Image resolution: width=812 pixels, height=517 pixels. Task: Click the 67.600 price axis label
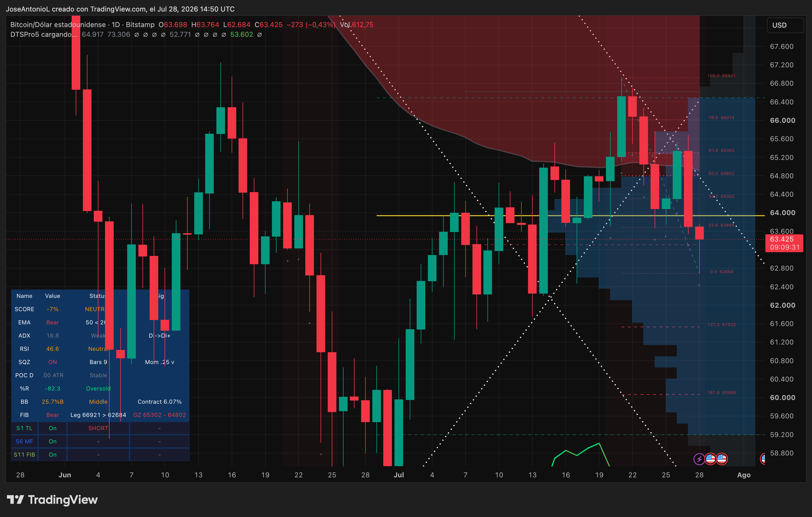[782, 47]
